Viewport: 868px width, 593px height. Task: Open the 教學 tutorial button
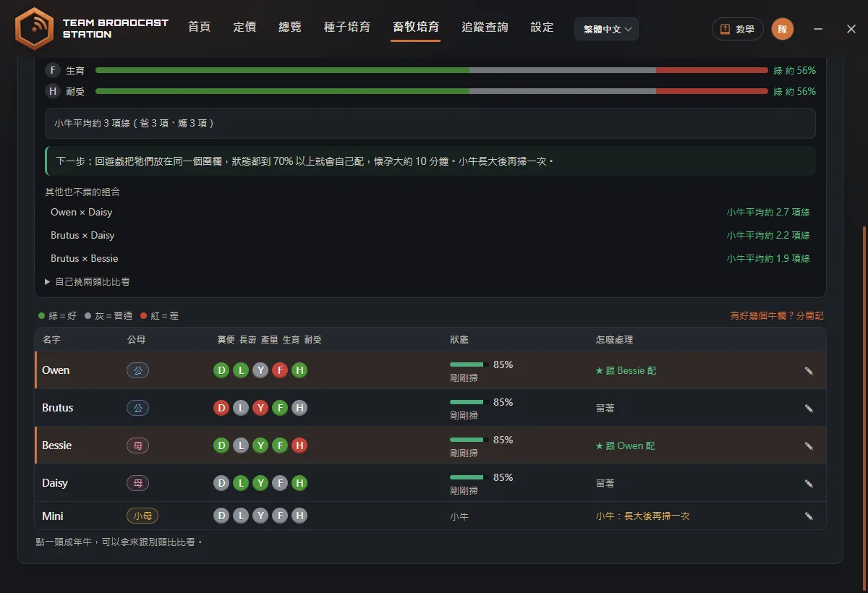[x=738, y=29]
